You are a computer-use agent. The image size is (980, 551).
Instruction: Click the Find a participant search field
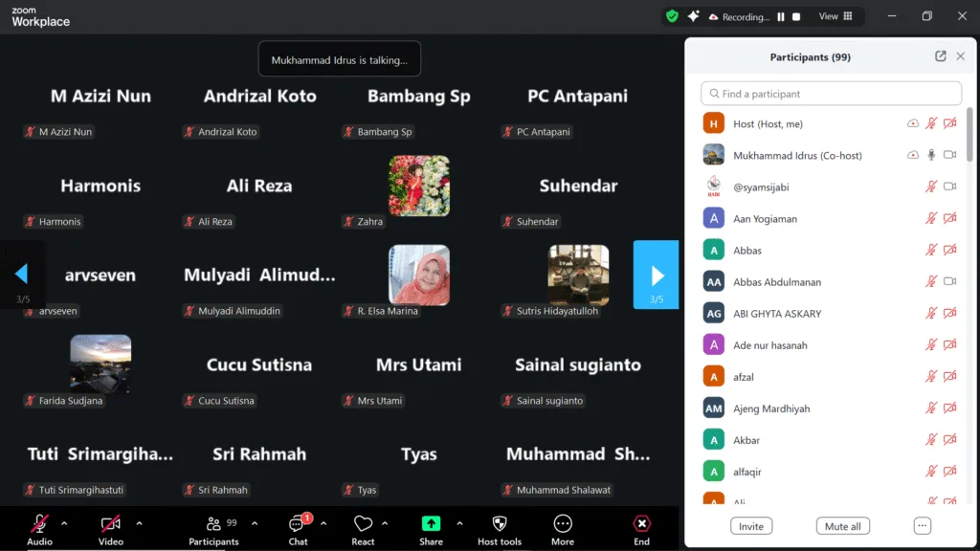[x=831, y=94]
